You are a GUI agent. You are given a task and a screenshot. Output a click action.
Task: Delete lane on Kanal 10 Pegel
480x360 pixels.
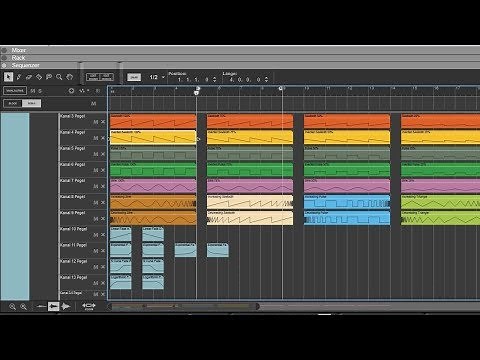pos(103,235)
